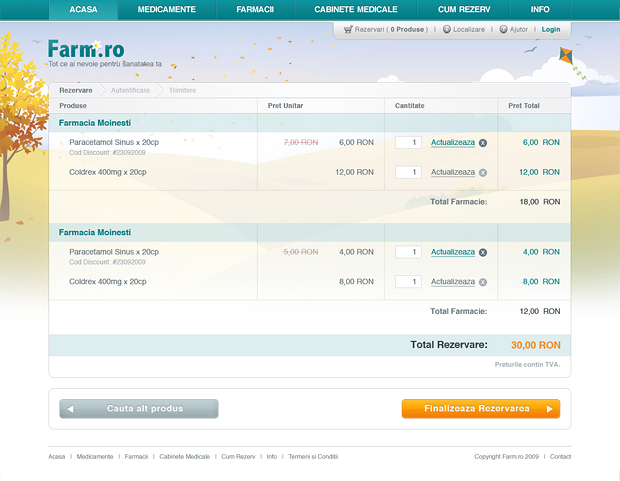Click the Ajutor help icon
Screen dimensions: 620x481
(503, 30)
